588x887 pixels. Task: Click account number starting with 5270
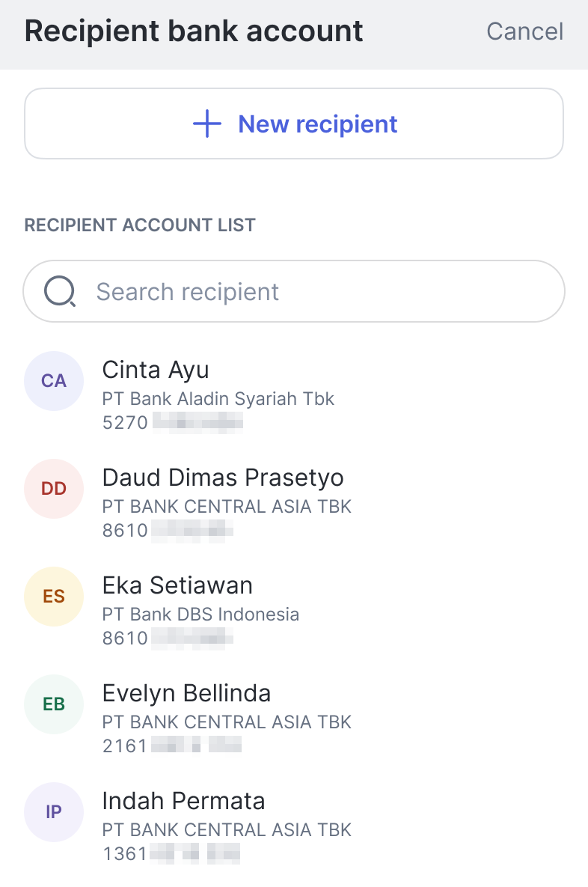pos(172,423)
